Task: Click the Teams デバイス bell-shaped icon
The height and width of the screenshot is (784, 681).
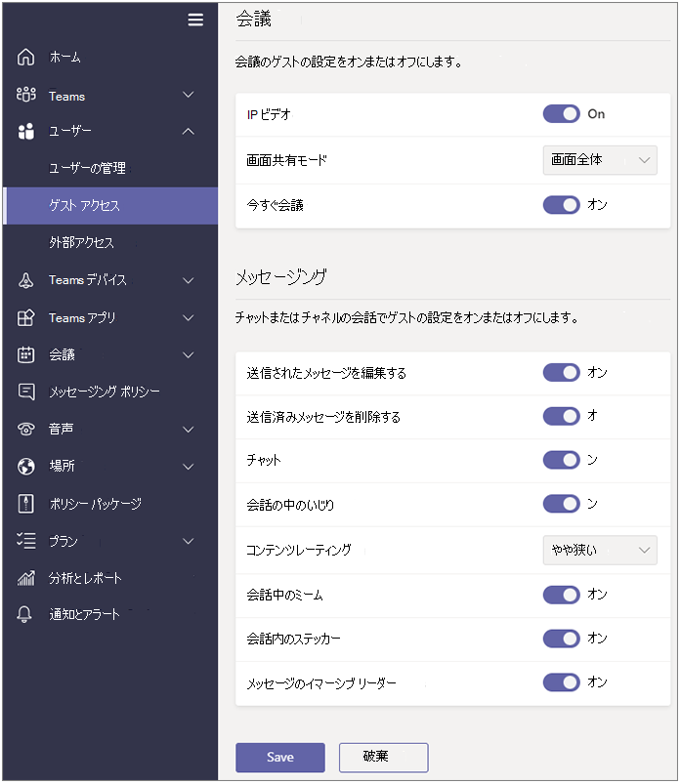Action: click(x=26, y=280)
